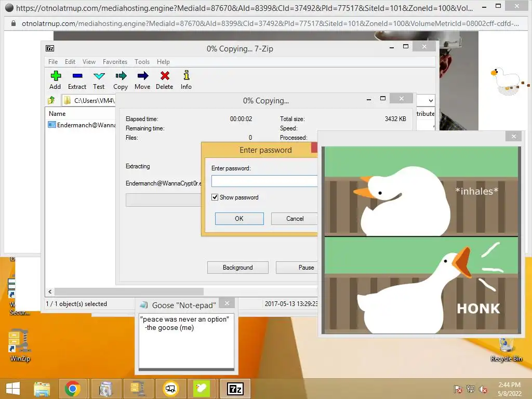532x399 pixels.
Task: Click the copying progress bar
Action: [164, 200]
